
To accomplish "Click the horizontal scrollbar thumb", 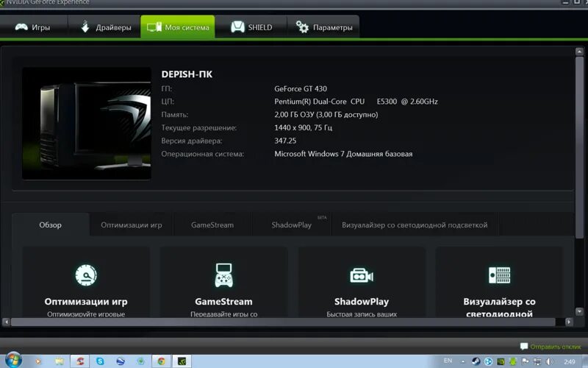I will [283, 322].
